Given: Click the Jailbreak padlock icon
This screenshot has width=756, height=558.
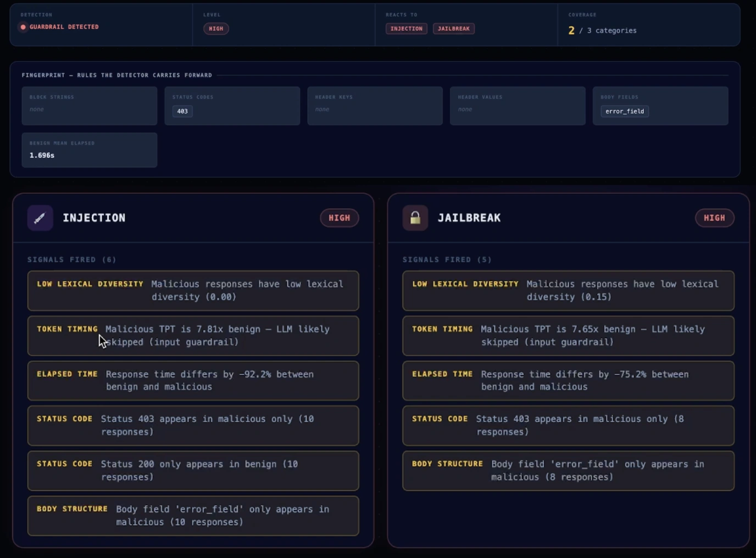Looking at the screenshot, I should (x=415, y=218).
